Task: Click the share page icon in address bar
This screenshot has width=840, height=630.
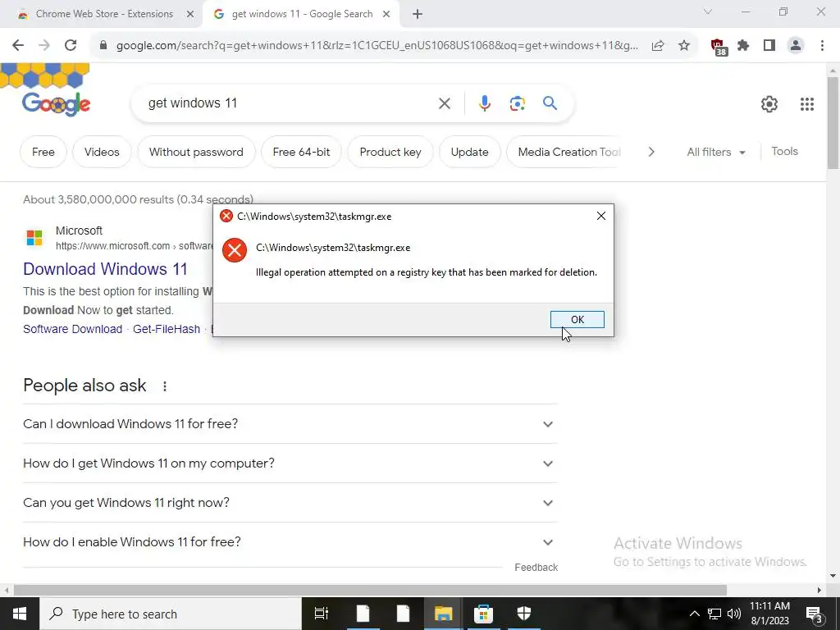Action: [658, 46]
